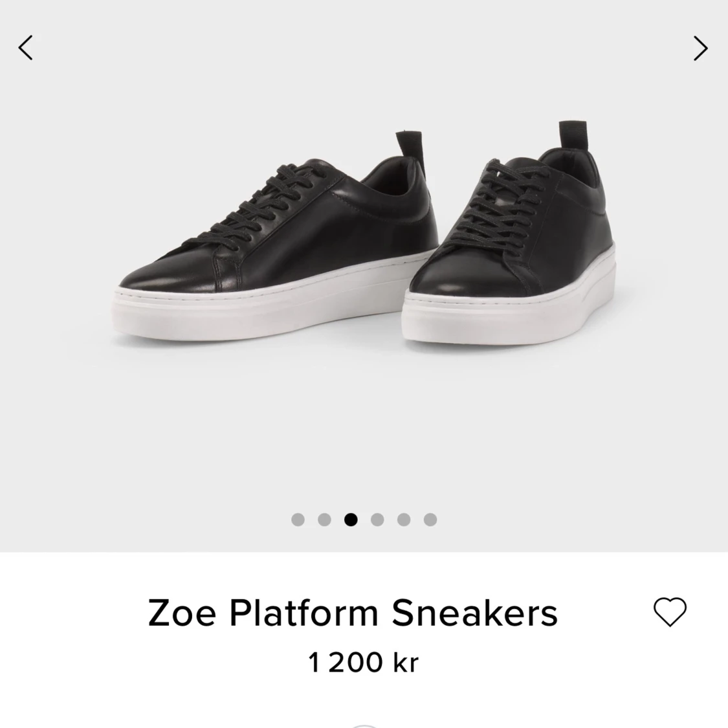
Task: Select the second carousel dot
Action: point(324,520)
